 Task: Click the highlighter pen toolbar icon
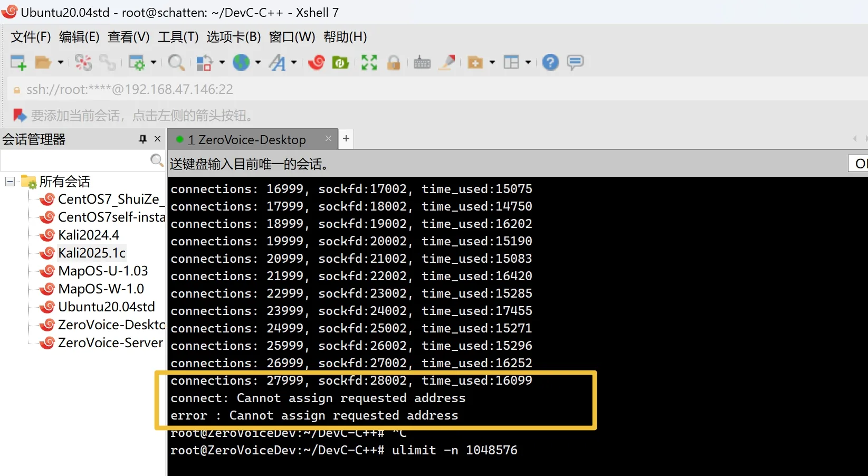pos(447,63)
